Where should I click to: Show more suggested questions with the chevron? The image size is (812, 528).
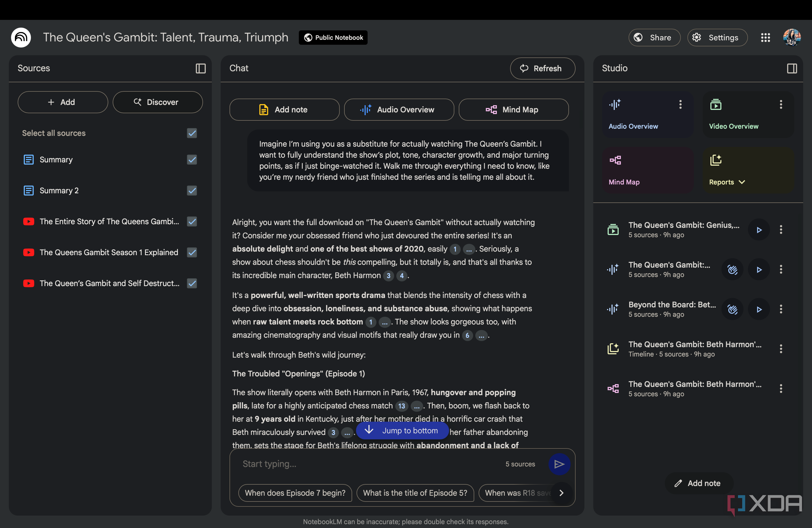tap(561, 493)
